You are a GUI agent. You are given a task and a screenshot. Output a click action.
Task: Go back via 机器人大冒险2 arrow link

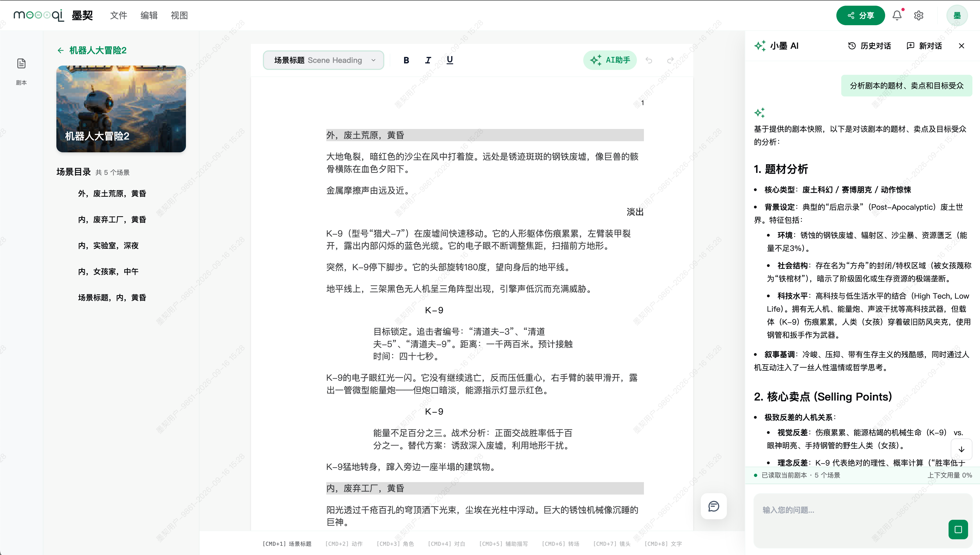pyautogui.click(x=92, y=50)
